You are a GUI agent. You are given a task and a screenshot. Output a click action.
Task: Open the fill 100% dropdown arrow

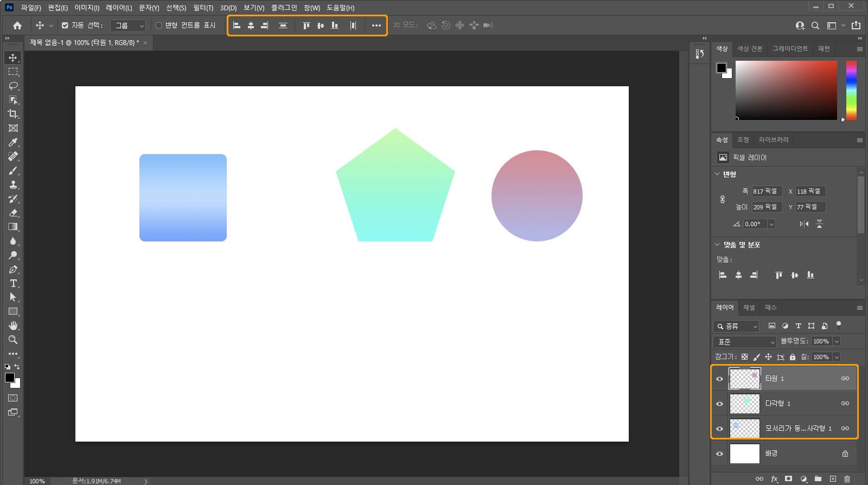pyautogui.click(x=837, y=357)
